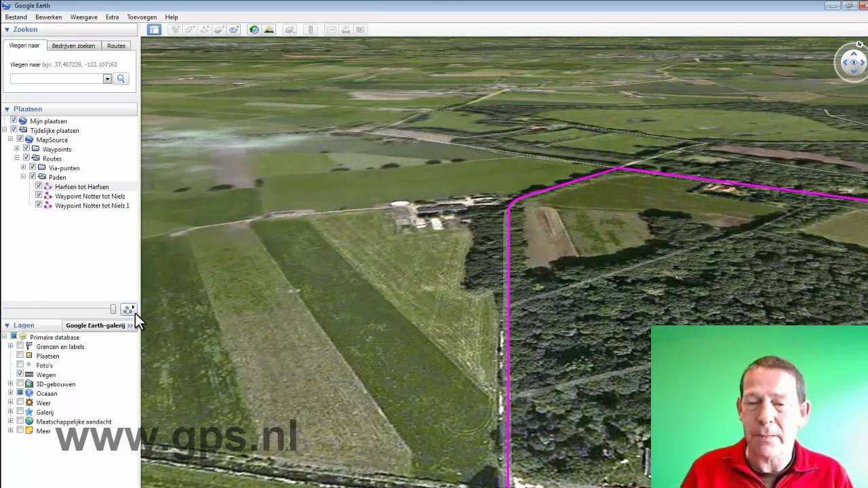The image size is (868, 488).
Task: Collapse the Plaatsen panel triangle
Action: 7,109
